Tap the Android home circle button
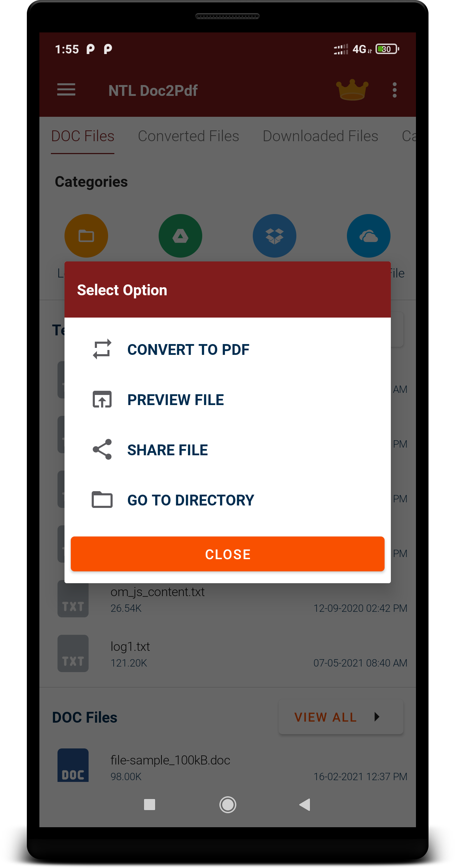455x868 pixels. tap(228, 805)
